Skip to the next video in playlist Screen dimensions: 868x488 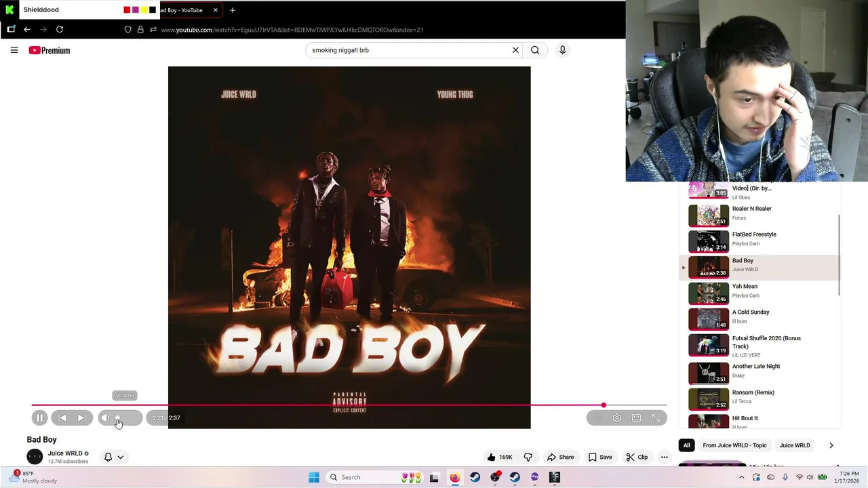[x=81, y=418]
